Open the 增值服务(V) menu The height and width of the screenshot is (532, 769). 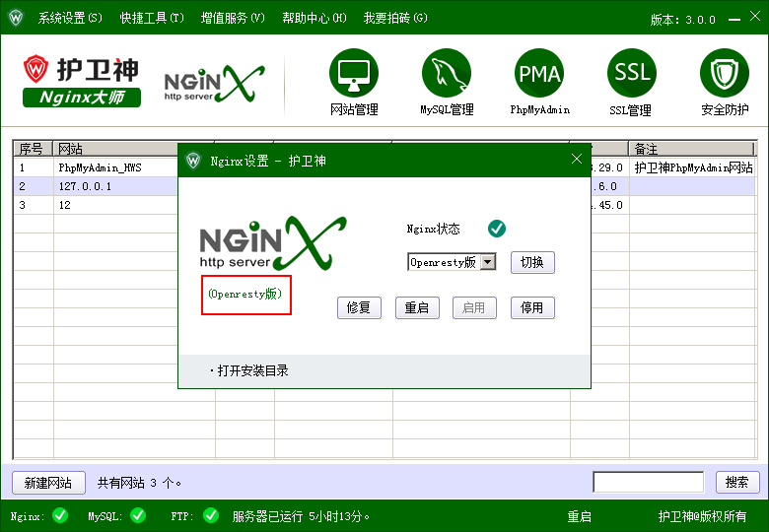233,19
